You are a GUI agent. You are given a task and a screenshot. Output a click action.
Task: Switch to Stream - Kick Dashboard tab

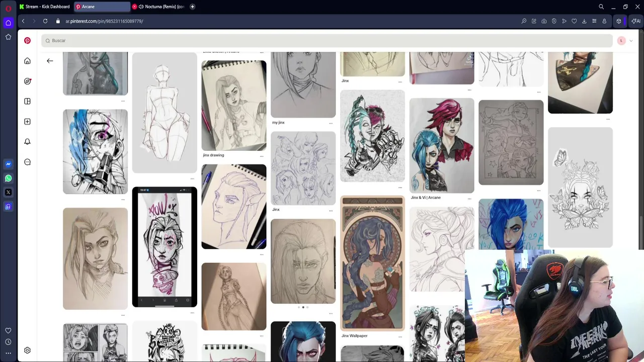[x=45, y=7]
